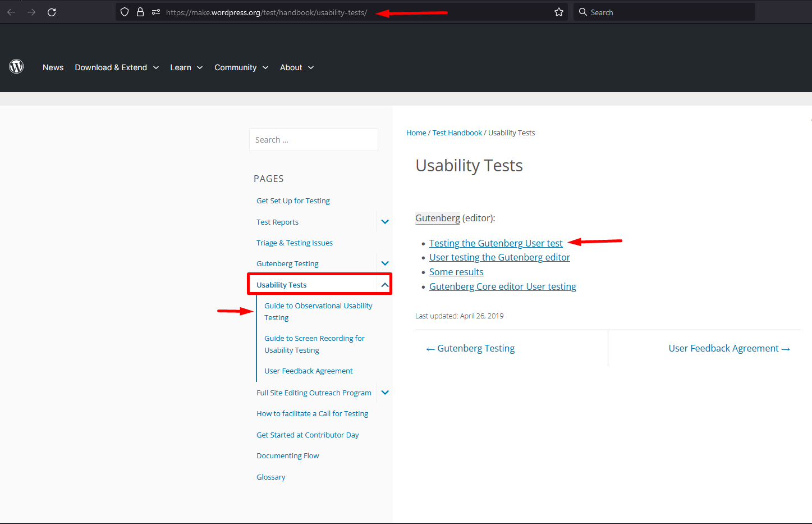Click the Last updated April 26, 2019 text
This screenshot has height=524, width=812.
click(459, 316)
